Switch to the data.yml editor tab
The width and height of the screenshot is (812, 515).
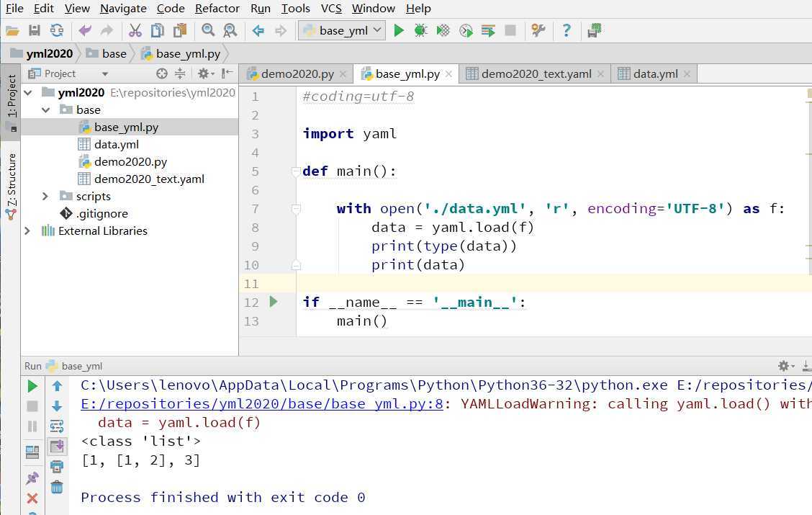click(654, 74)
